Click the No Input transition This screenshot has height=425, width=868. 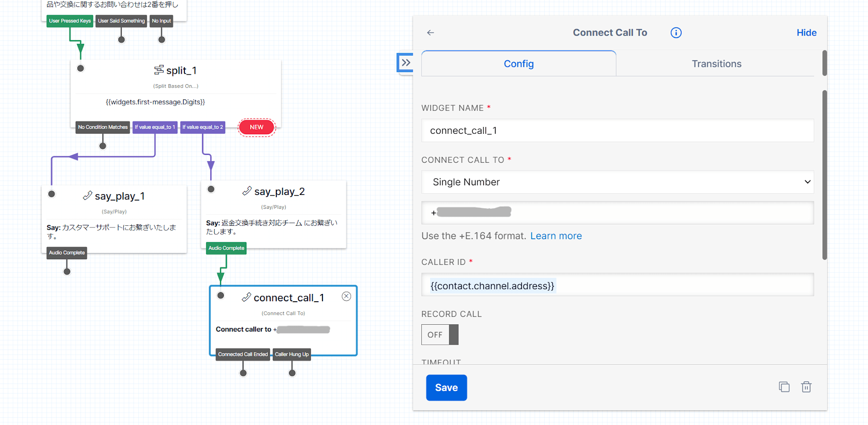tap(161, 21)
